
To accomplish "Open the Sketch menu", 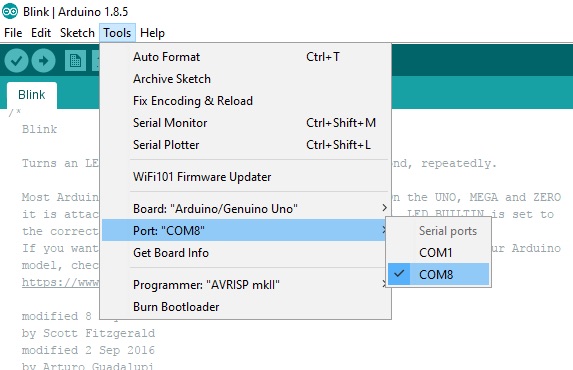I will (77, 33).
